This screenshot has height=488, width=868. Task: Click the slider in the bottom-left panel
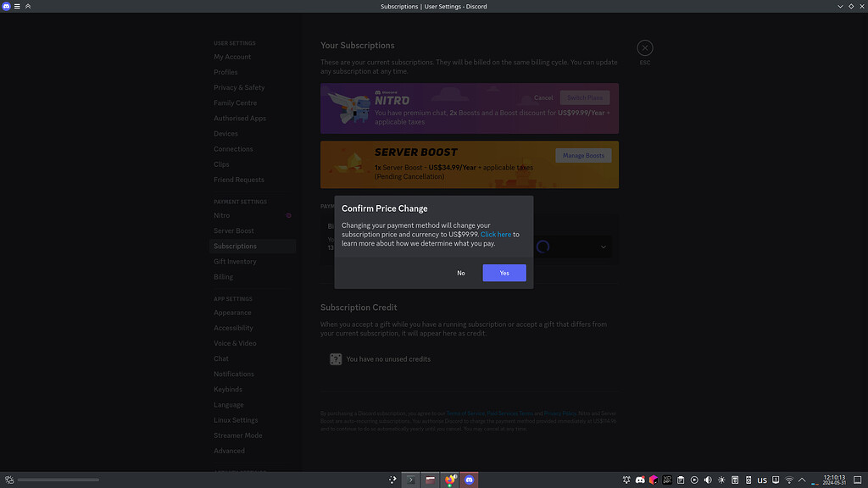pyautogui.click(x=58, y=480)
